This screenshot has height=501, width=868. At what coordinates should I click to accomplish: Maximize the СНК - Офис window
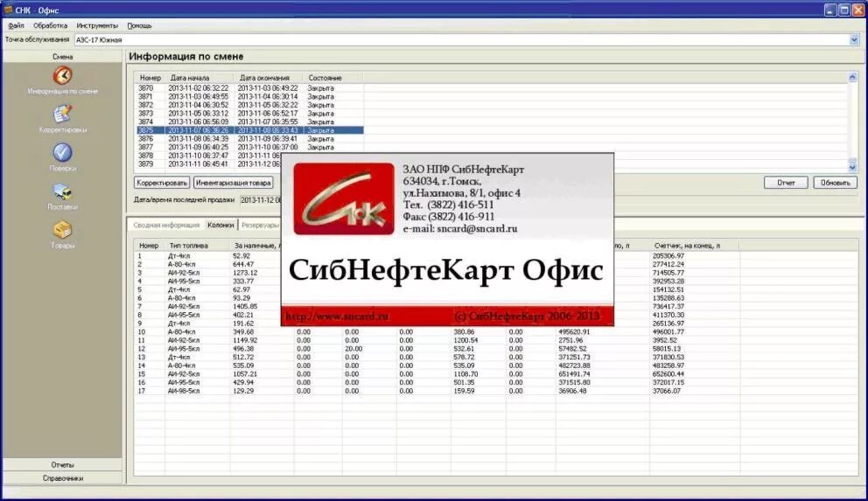844,10
